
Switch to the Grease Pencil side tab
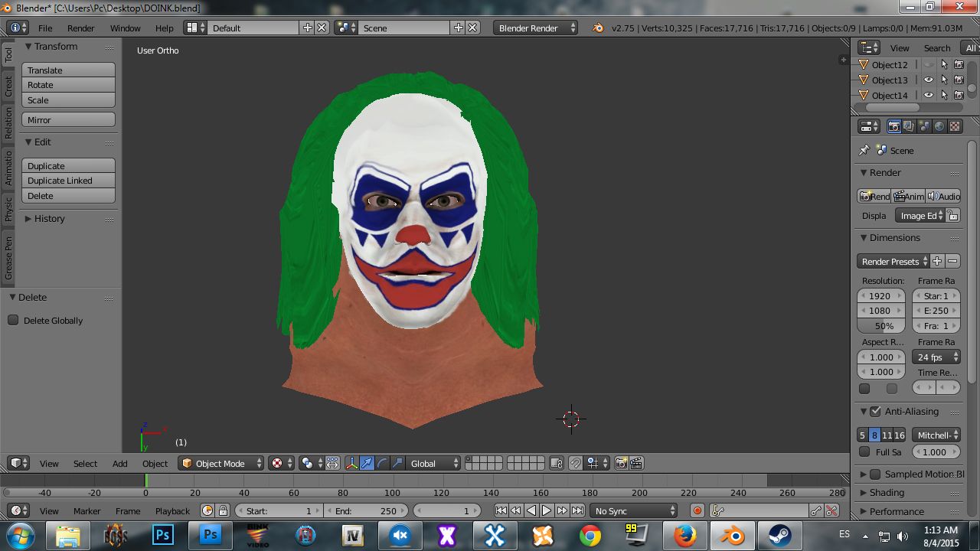click(8, 258)
